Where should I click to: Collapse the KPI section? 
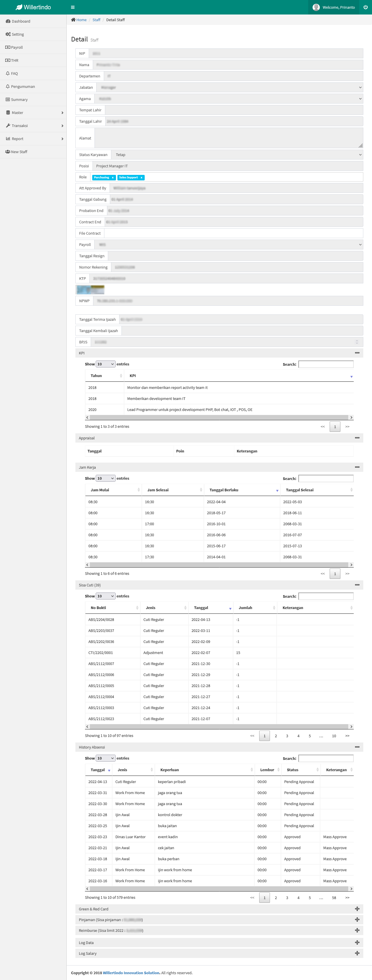357,353
